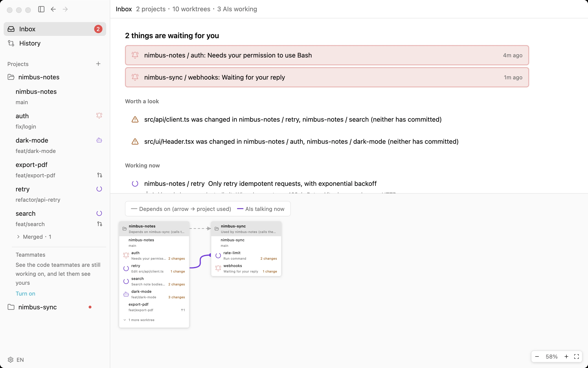Viewport: 588px width, 368px height.
Task: Select retry row in nimbus-notes graph card
Action: (154, 268)
